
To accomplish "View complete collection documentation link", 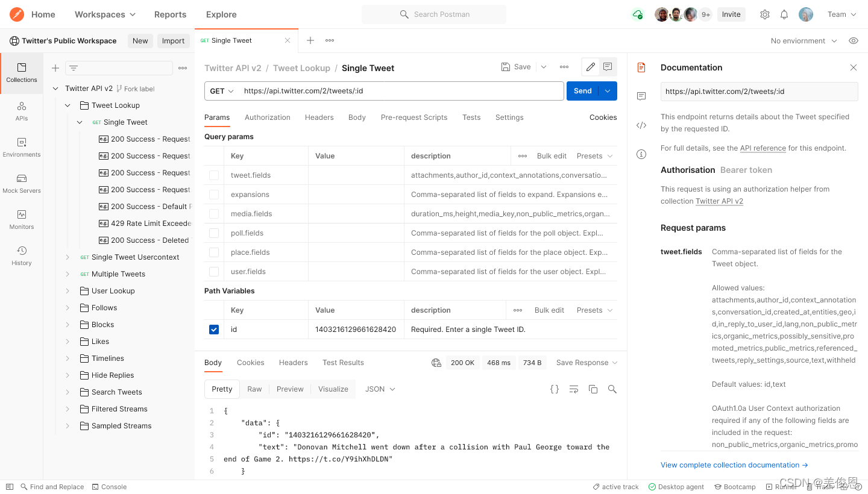I will coord(734,465).
